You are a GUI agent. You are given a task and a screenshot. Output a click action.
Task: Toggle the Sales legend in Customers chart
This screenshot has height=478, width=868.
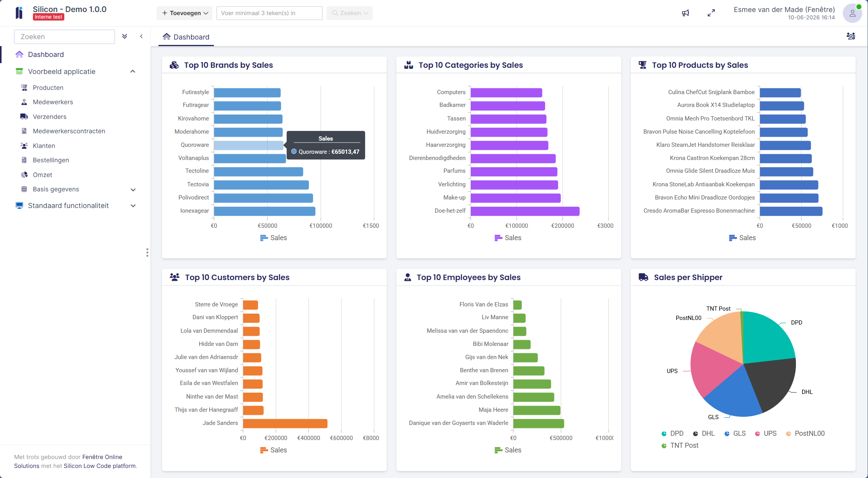point(274,450)
